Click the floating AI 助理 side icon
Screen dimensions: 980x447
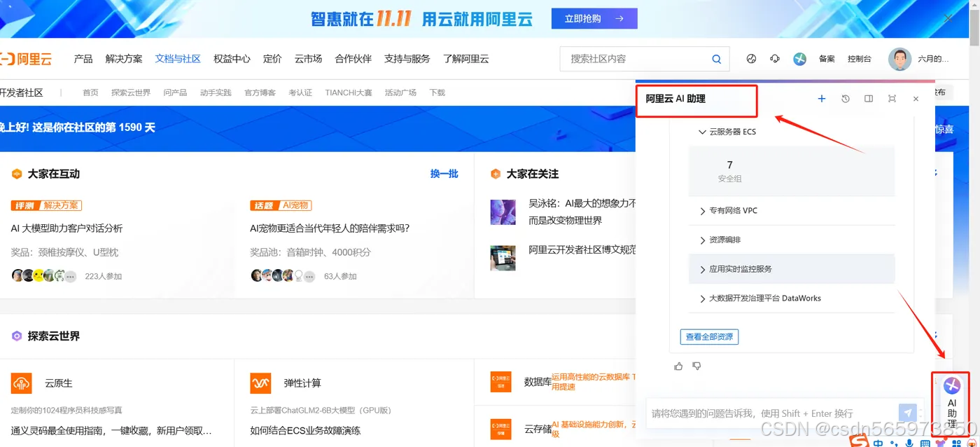951,399
